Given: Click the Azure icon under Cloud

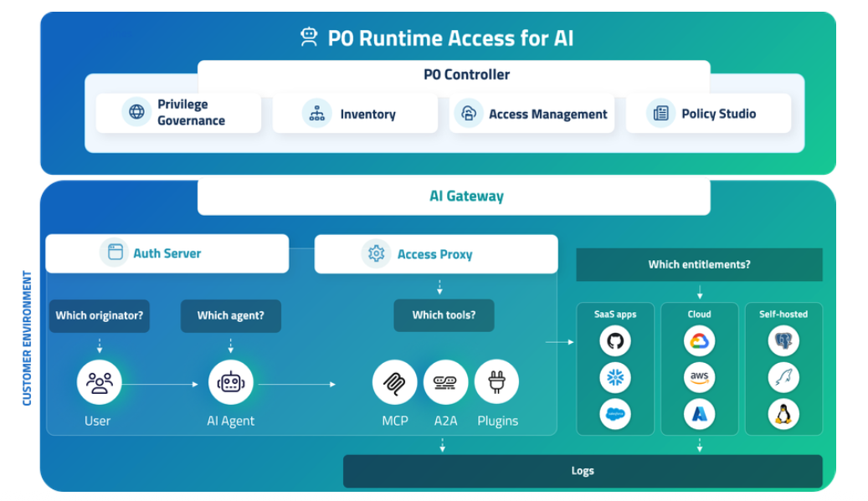Looking at the screenshot, I should click(699, 414).
